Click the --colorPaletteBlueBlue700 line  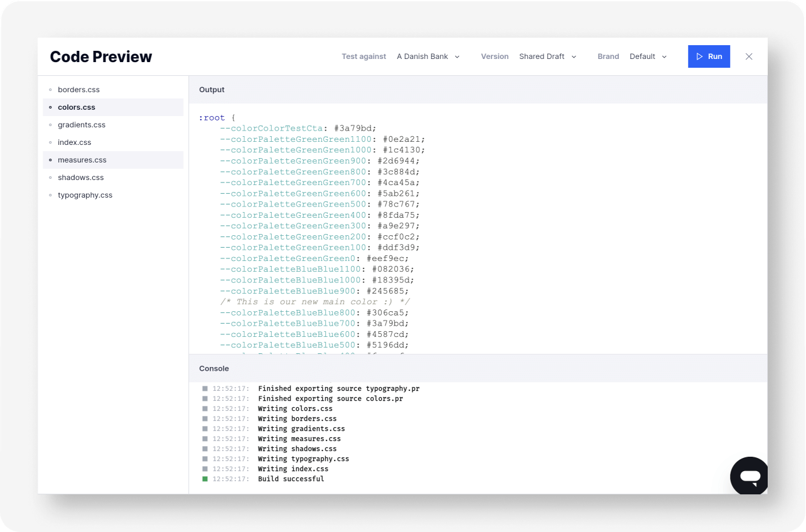pyautogui.click(x=314, y=323)
